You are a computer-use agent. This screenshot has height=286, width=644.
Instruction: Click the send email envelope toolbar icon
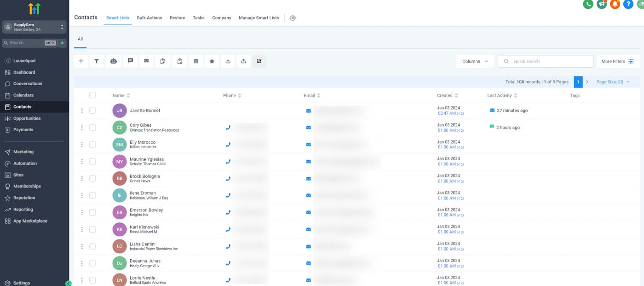click(x=146, y=61)
